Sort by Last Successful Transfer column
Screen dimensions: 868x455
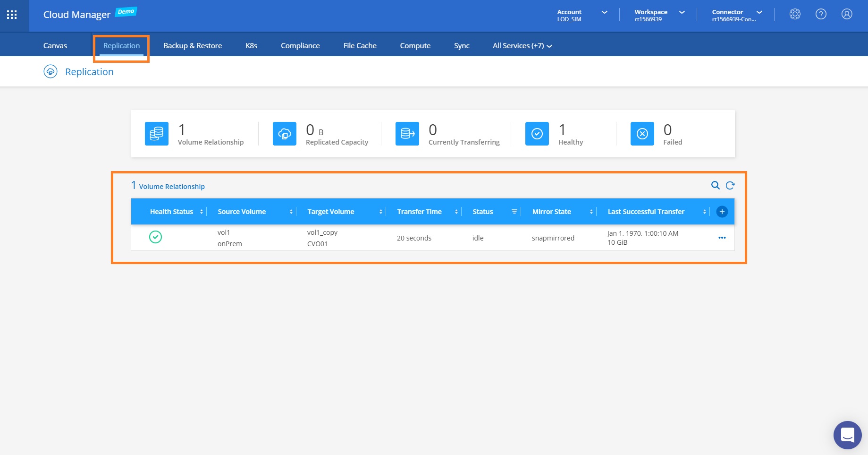coord(704,212)
